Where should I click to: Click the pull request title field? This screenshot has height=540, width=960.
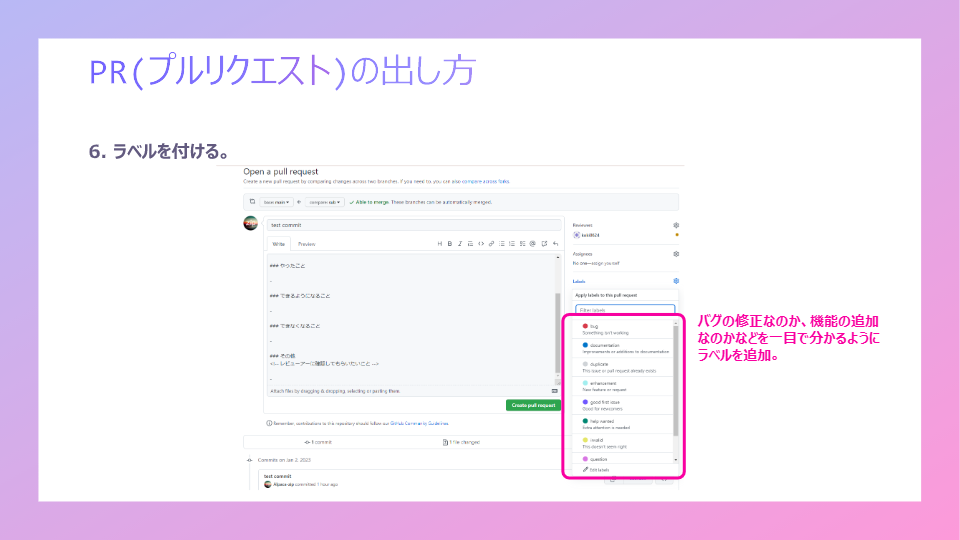(414, 225)
